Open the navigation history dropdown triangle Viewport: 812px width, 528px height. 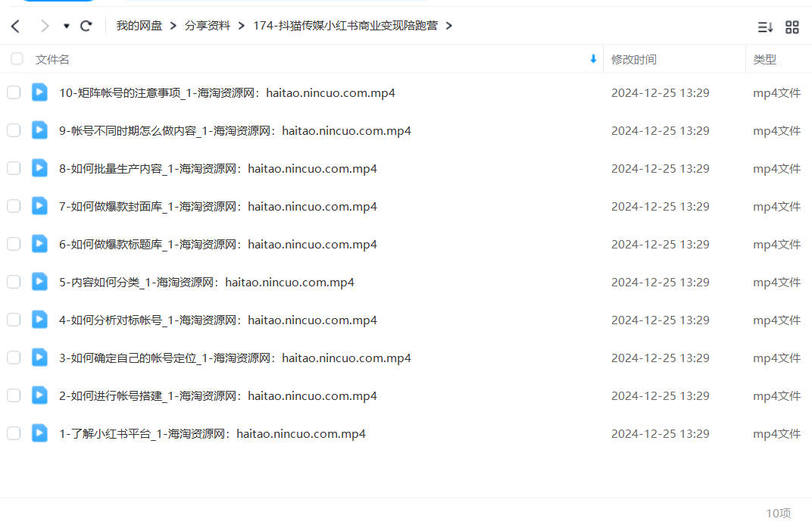tap(67, 26)
